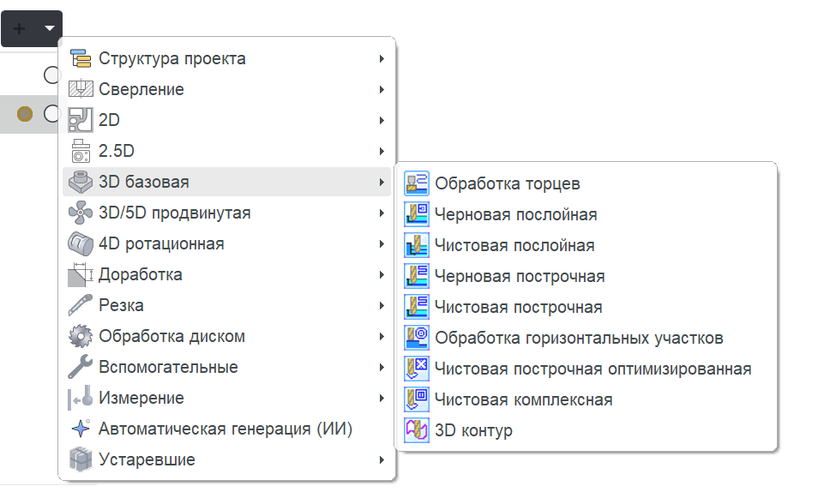Click the 3D контур icon
836x504 pixels.
pos(417,430)
